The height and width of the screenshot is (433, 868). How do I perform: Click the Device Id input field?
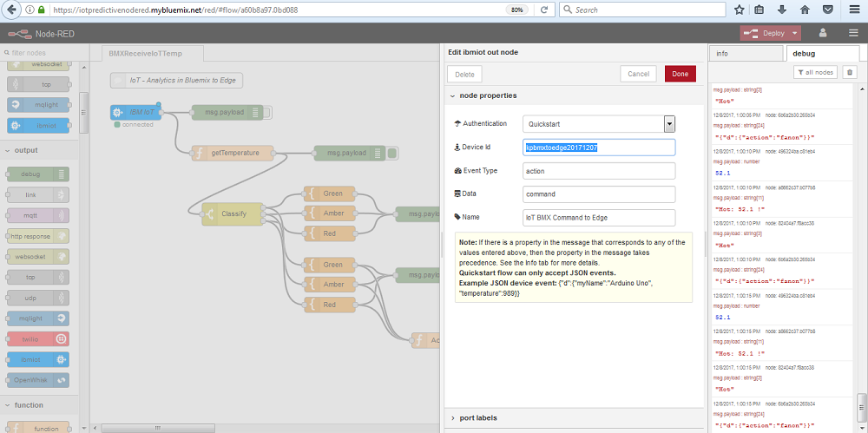coord(599,148)
